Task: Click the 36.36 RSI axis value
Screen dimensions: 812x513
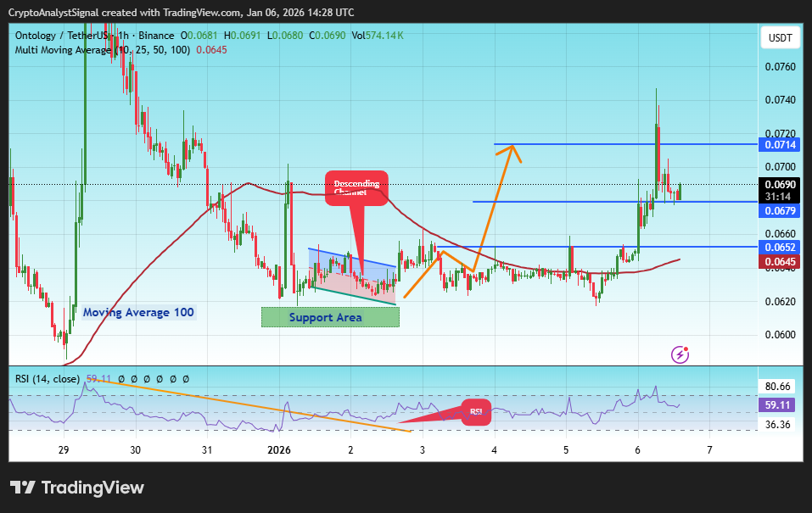Action: (x=778, y=425)
